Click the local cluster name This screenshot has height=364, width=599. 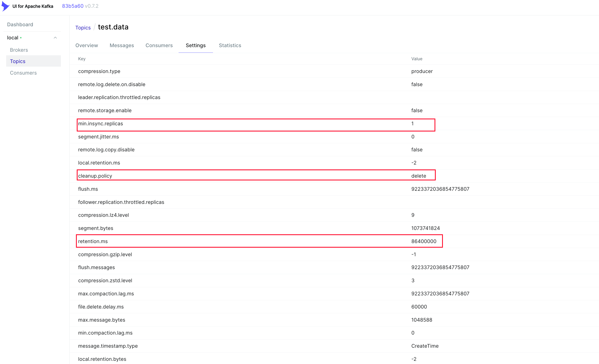point(13,38)
